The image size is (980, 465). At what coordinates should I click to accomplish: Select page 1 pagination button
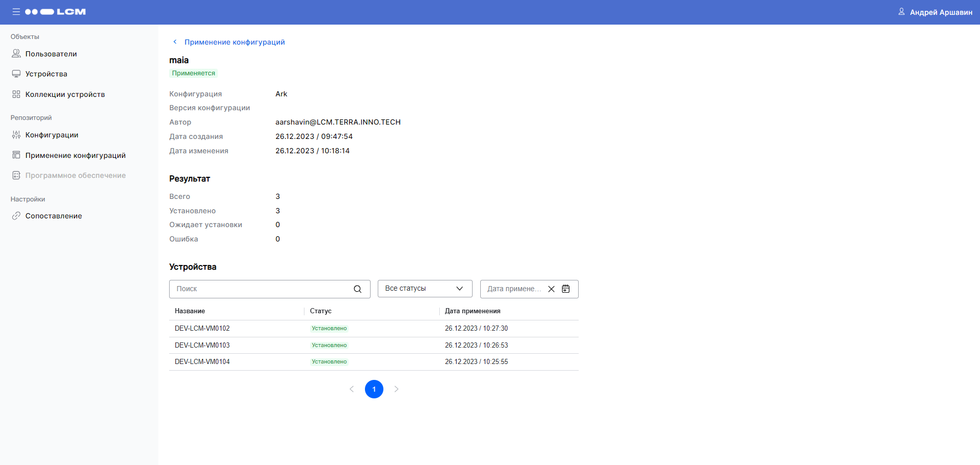(x=374, y=389)
